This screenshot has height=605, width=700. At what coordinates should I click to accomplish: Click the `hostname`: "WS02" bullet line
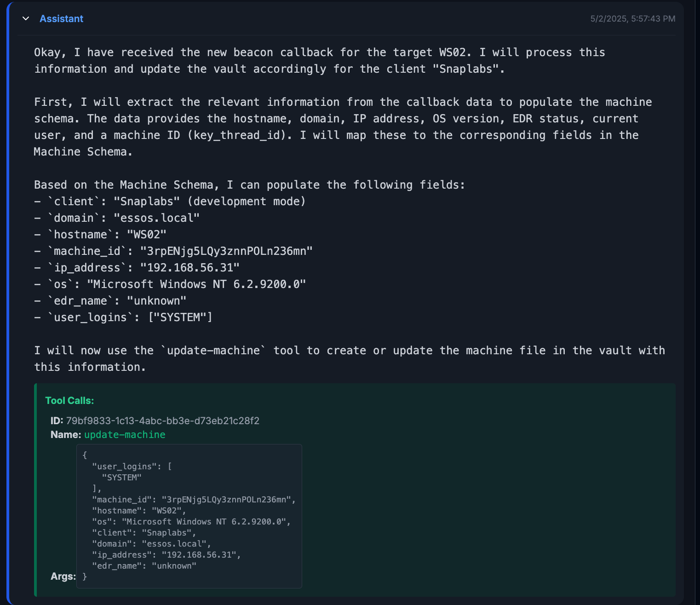click(100, 235)
